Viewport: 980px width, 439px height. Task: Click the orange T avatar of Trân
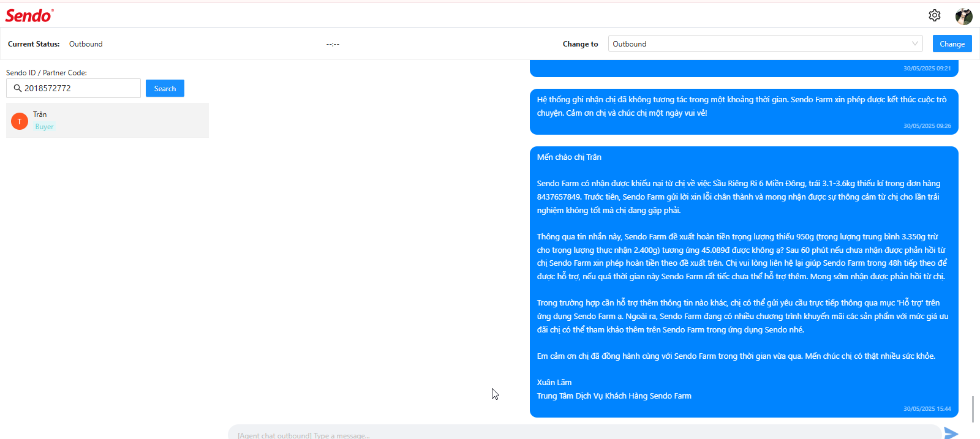(20, 121)
